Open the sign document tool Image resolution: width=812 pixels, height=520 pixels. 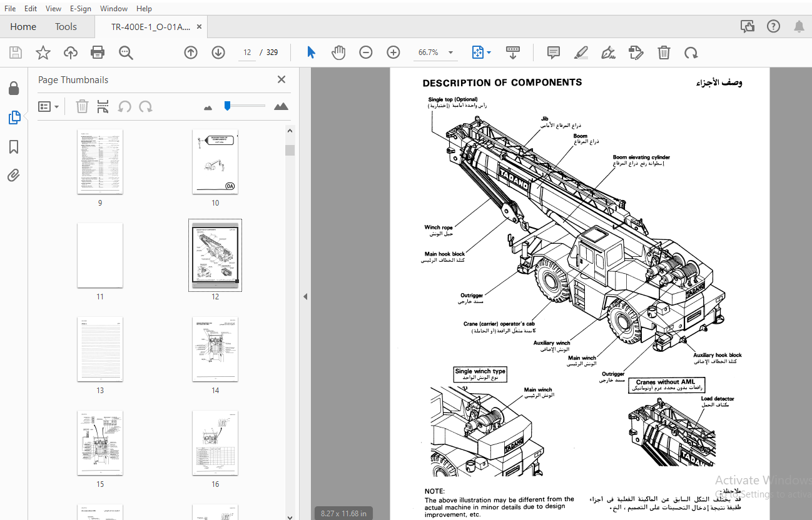pos(608,52)
